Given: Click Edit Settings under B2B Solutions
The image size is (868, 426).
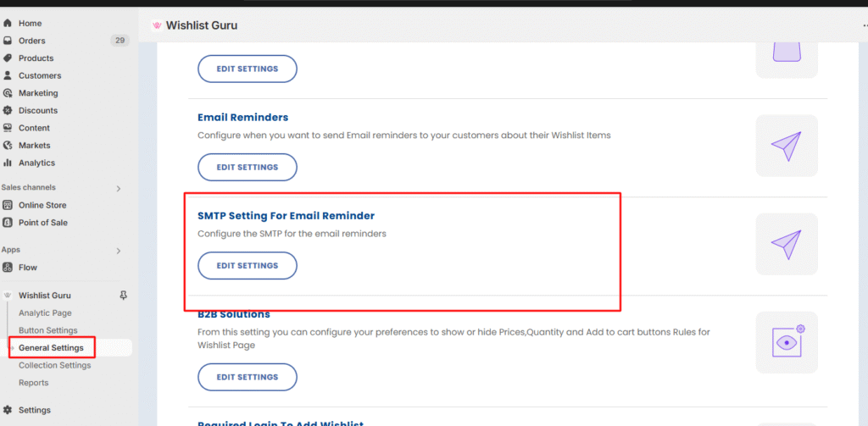Looking at the screenshot, I should pyautogui.click(x=248, y=377).
